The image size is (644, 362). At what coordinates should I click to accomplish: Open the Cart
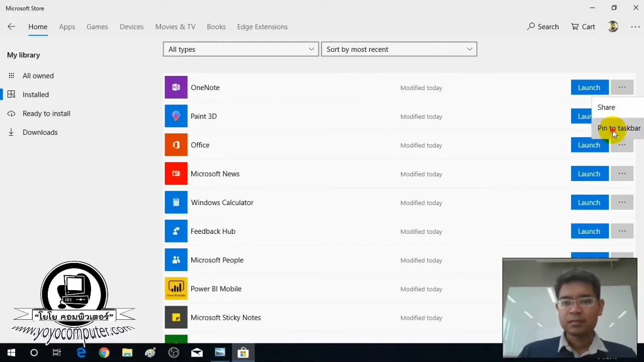(x=582, y=27)
